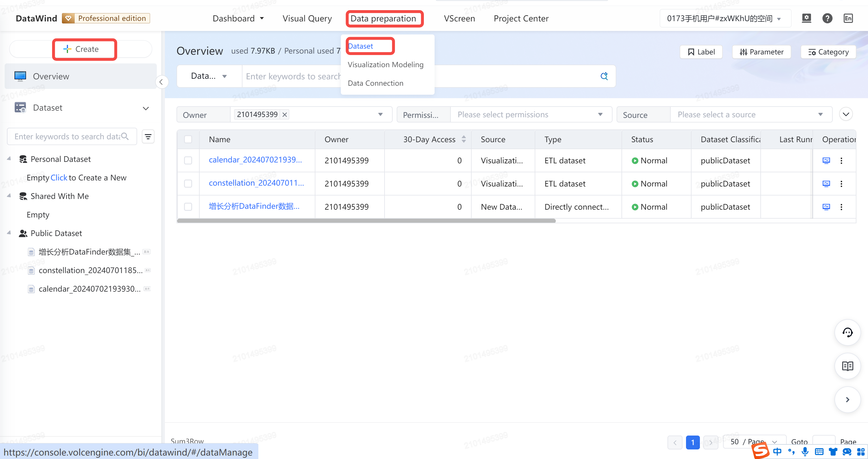
Task: Click the table horizontal scrollbar
Action: pos(366,221)
